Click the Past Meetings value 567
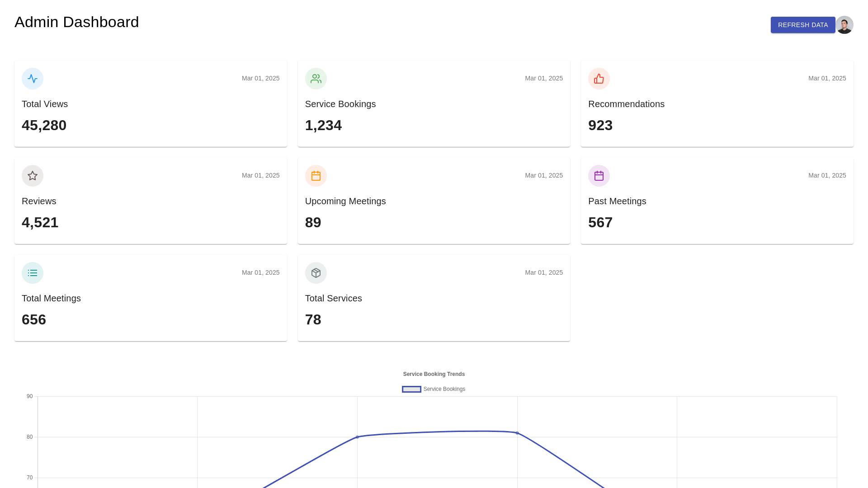 [600, 222]
